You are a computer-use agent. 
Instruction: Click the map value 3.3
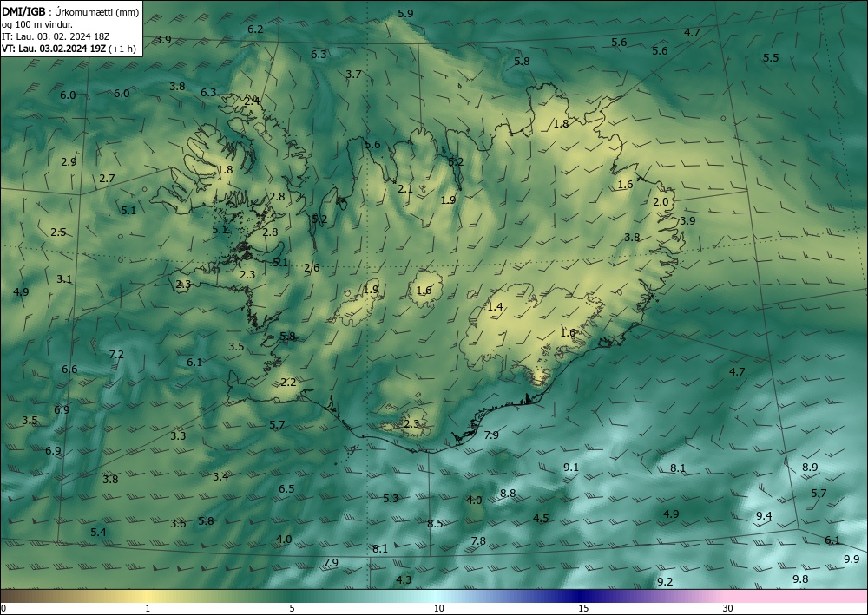coord(178,435)
